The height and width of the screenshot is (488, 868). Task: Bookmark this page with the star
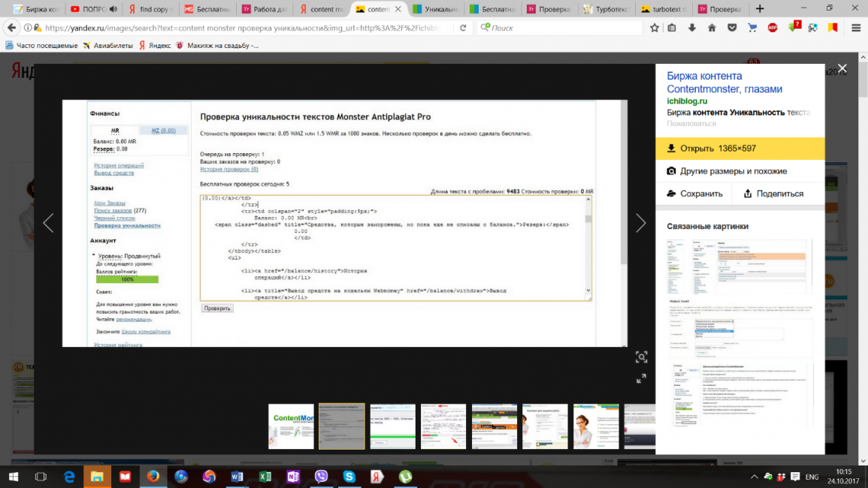(655, 28)
